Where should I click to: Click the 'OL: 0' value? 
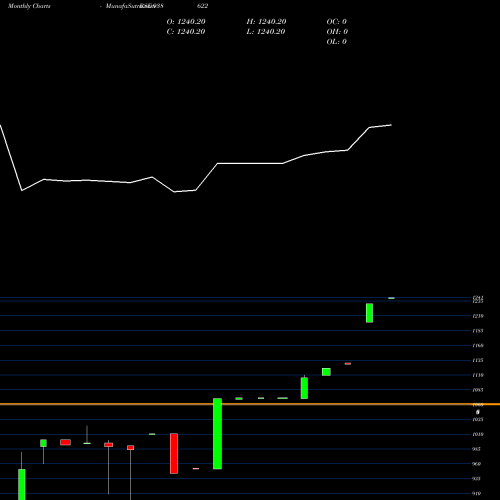337,41
